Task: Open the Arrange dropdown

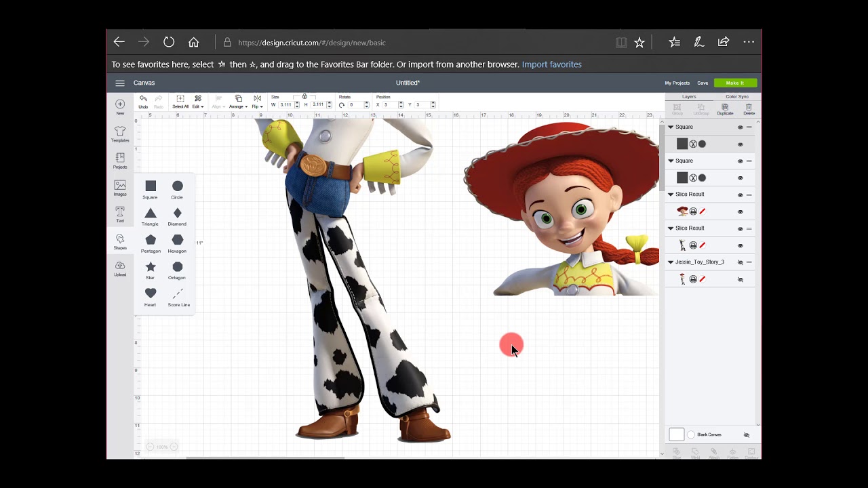Action: tap(238, 102)
